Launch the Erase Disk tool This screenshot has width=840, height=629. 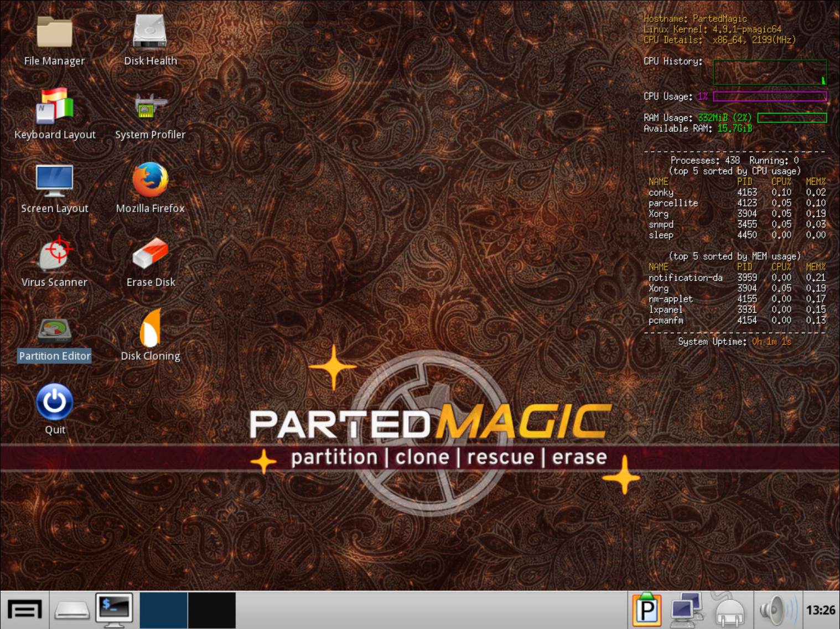150,254
